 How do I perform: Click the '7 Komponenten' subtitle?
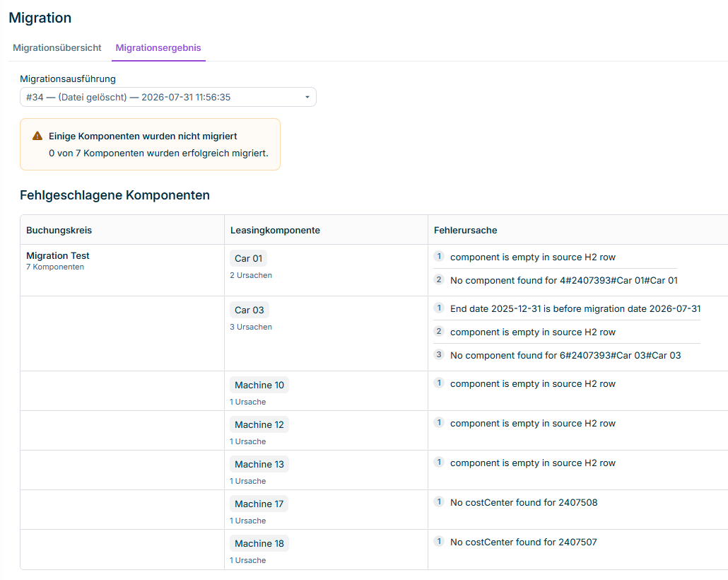(55, 267)
